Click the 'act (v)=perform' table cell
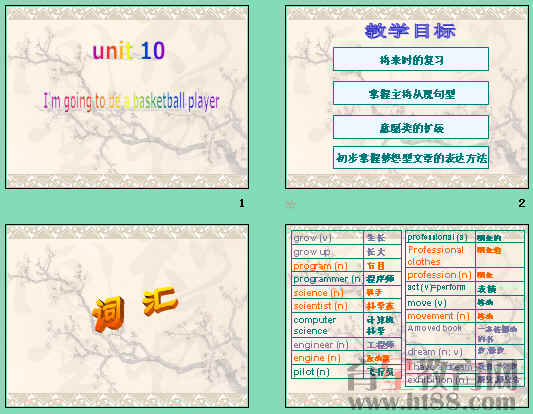The image size is (533, 414). [x=440, y=288]
